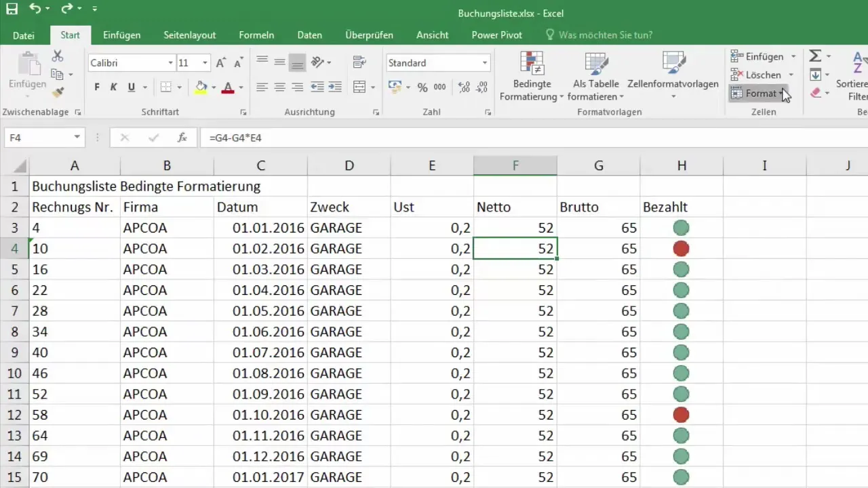Click Was möchten Sie tun search box

(599, 35)
